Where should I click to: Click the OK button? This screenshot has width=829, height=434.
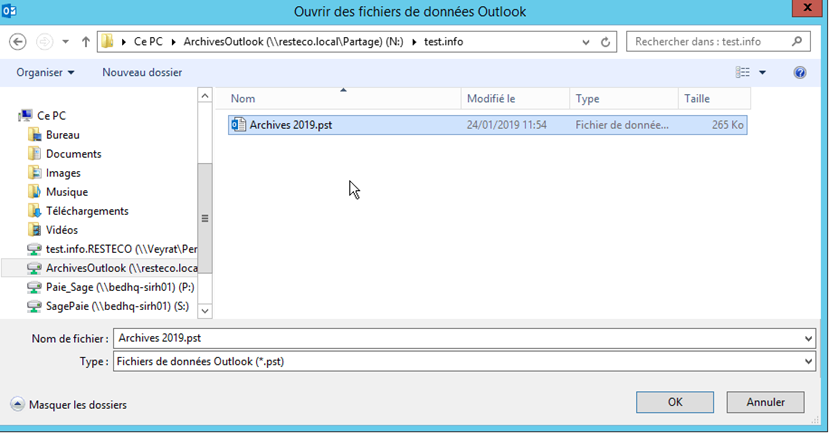[x=675, y=402]
